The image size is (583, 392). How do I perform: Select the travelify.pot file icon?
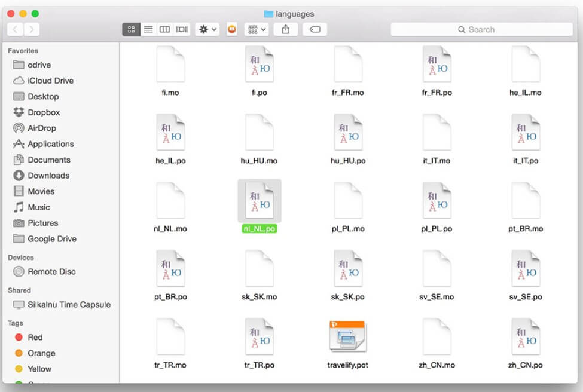[347, 337]
